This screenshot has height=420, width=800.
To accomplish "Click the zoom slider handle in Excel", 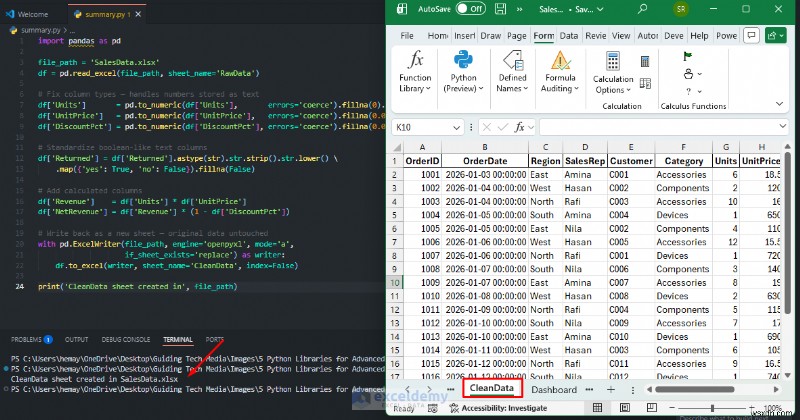I will 712,408.
